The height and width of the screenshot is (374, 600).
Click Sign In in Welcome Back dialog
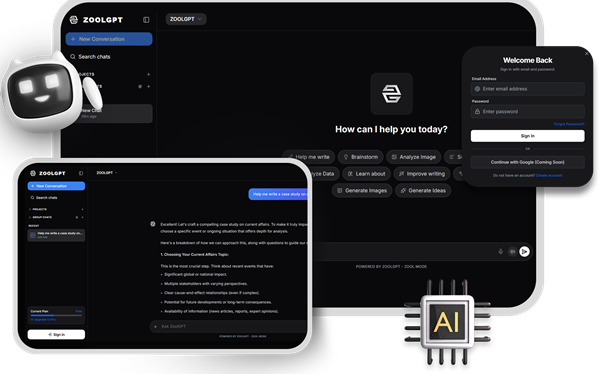pyautogui.click(x=528, y=136)
